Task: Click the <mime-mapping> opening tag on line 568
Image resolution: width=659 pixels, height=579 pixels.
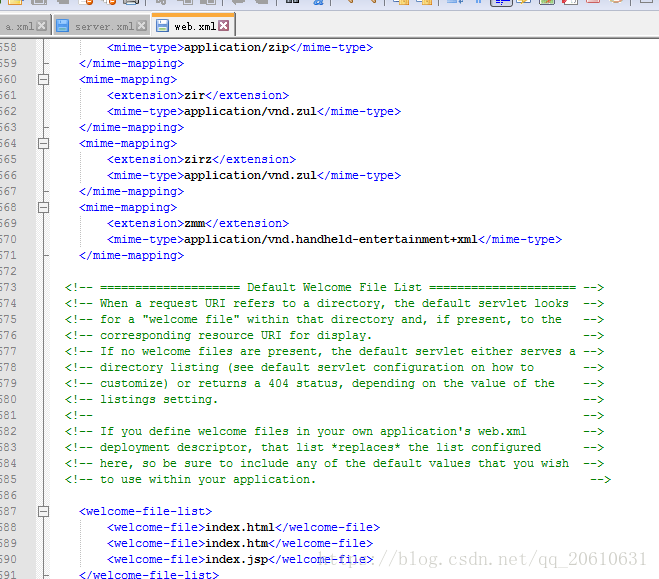Action: [128, 207]
